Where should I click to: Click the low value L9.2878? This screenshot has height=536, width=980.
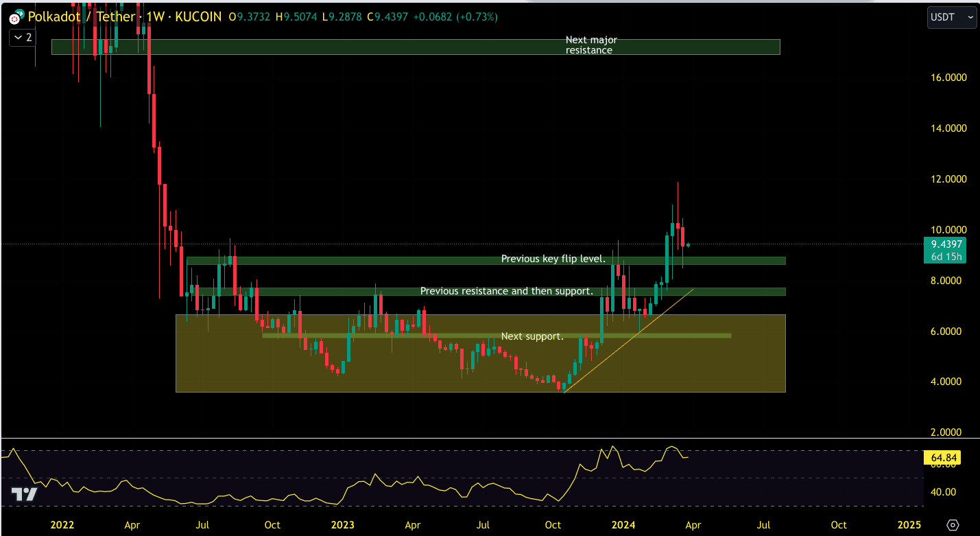342,16
